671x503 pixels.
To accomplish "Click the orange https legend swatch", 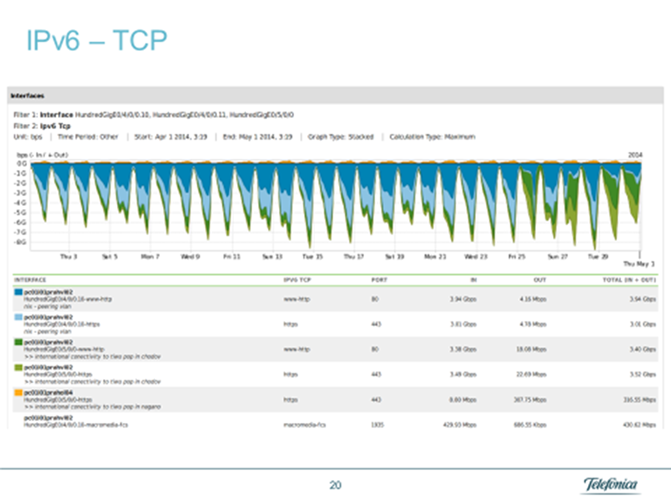I will [x=17, y=394].
